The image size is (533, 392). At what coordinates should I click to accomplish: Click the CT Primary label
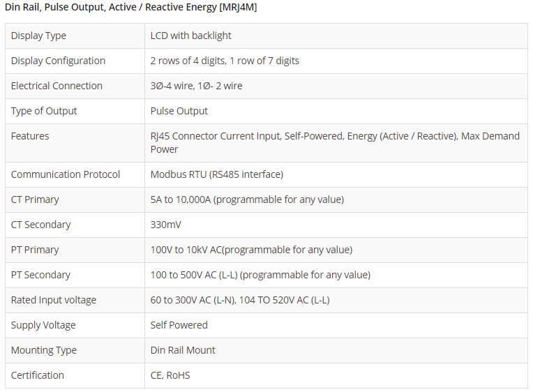coord(35,199)
